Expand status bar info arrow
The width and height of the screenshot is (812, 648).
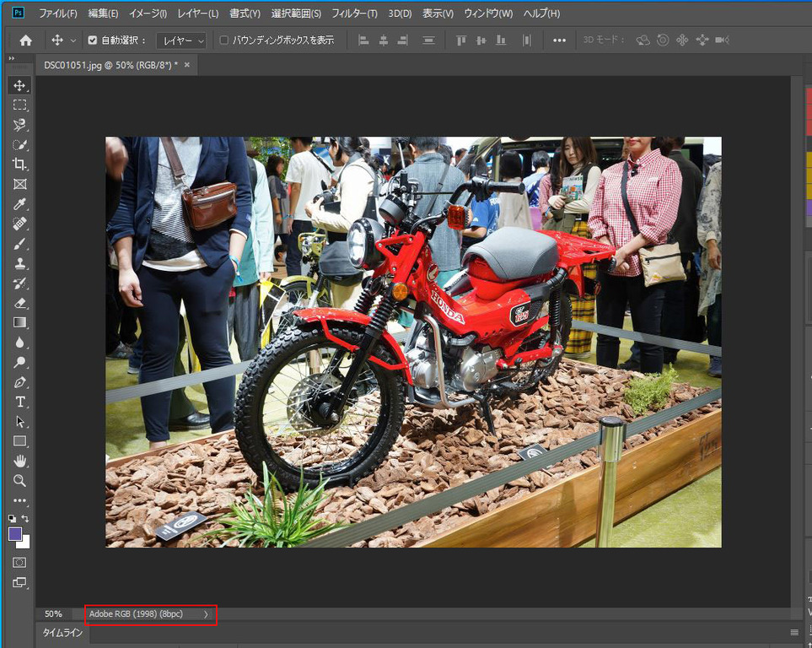point(206,614)
